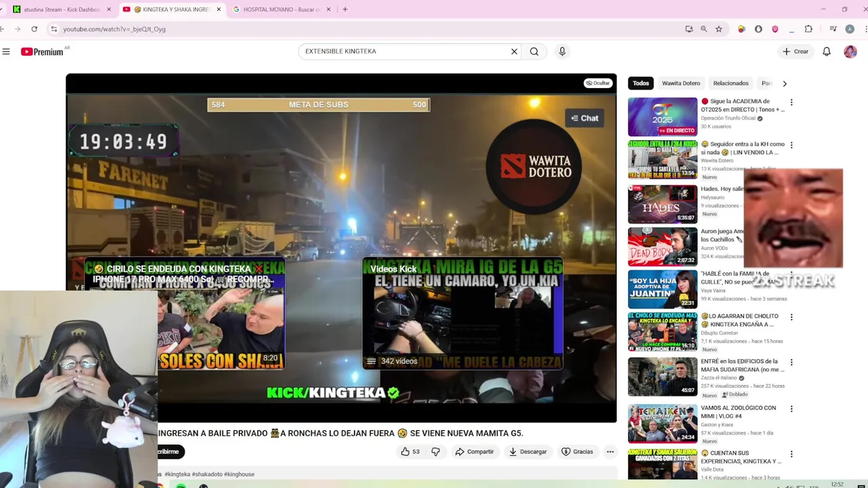This screenshot has height=488, width=868.
Task: Click the taskbar clock showing 12:52
Action: (837, 484)
